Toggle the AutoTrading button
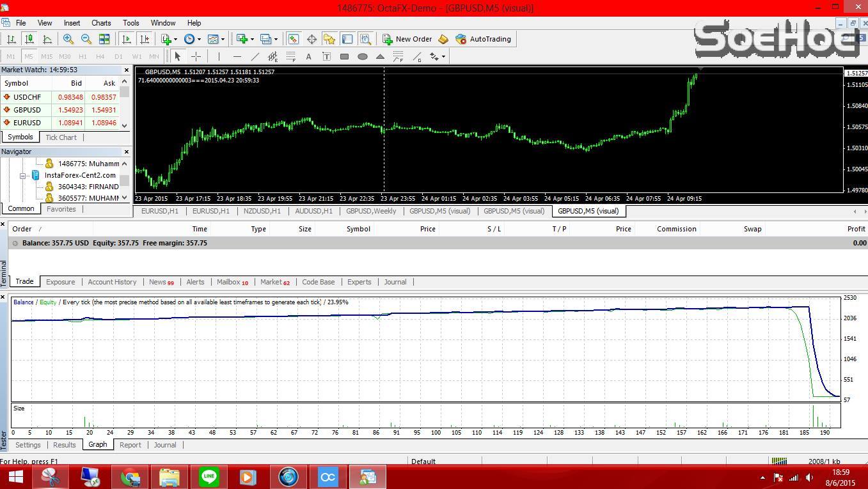Screen dimensions: 868x489 click(483, 39)
